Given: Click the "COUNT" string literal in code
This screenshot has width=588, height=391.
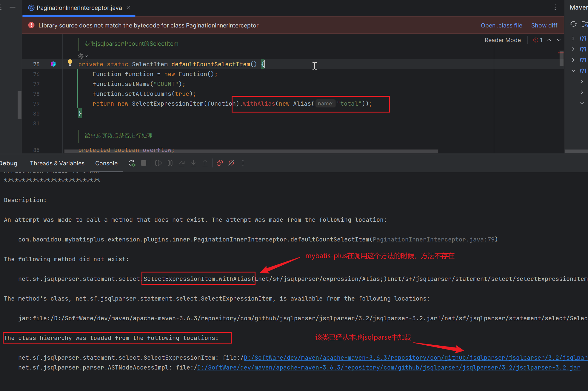Looking at the screenshot, I should pos(166,84).
